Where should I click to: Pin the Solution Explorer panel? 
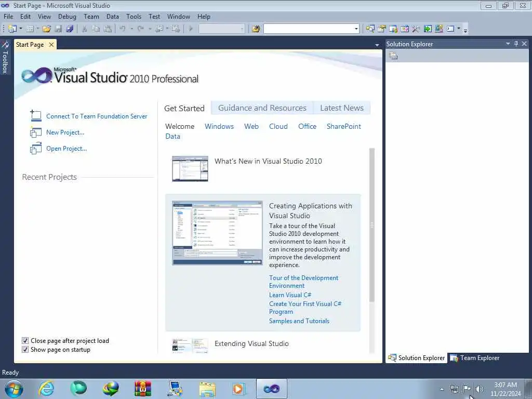516,44
